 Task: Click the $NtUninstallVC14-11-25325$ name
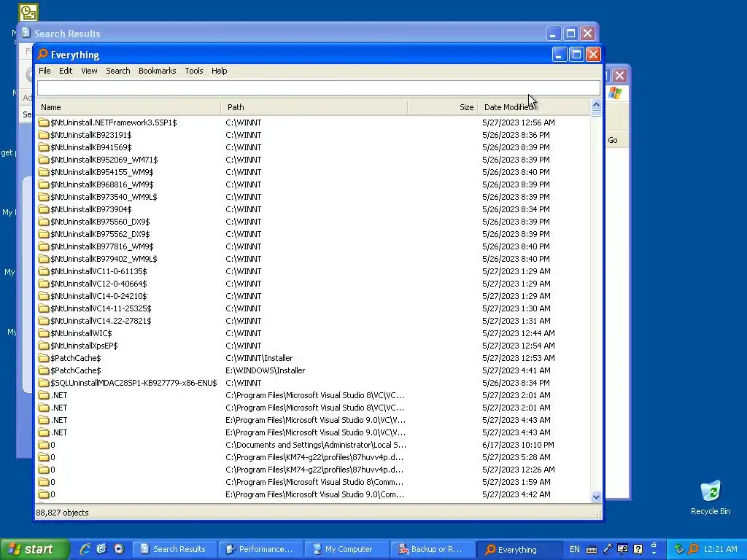pyautogui.click(x=101, y=308)
